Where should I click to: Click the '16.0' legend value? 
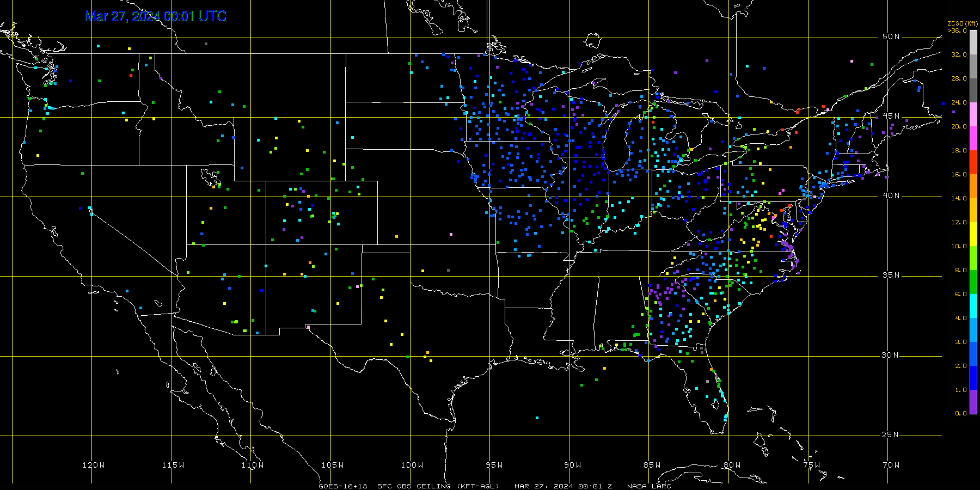click(x=959, y=174)
